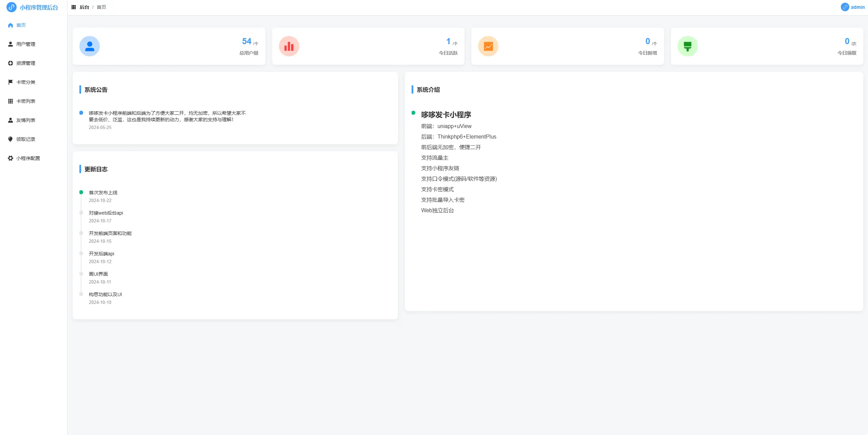Screen dimensions: 868x435
Task: Click the 对接web后台api changelog entry
Action: coord(106,213)
